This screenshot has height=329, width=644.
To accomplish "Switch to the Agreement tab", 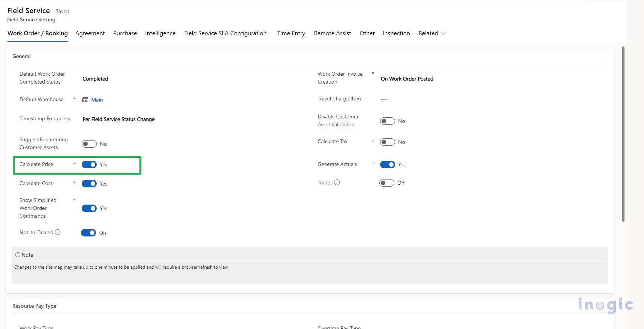I will pos(90,33).
